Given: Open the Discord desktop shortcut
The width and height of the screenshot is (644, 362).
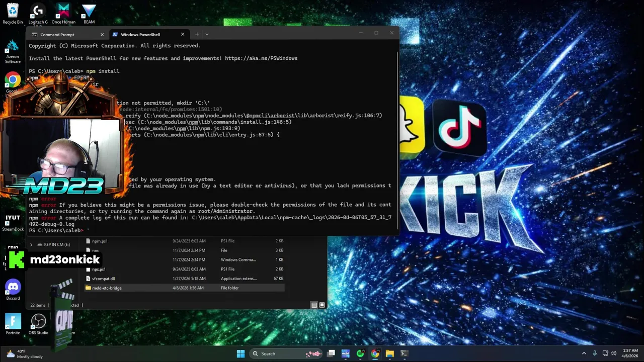Looking at the screenshot, I should [x=13, y=290].
